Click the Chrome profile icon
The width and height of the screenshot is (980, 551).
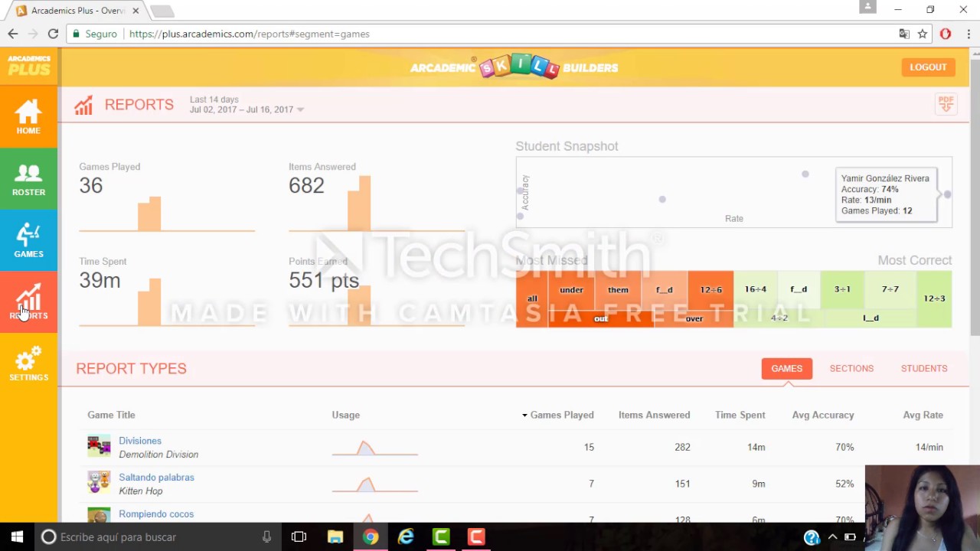(x=867, y=7)
